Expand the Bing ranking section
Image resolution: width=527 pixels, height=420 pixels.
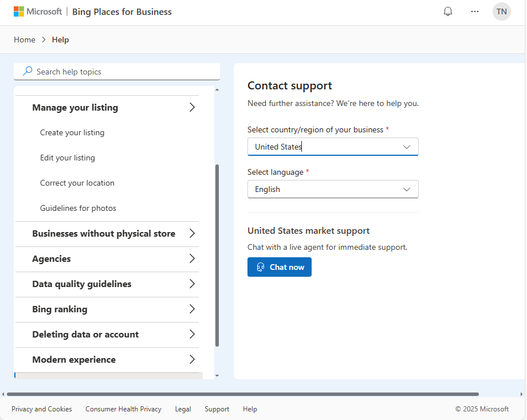coord(192,309)
